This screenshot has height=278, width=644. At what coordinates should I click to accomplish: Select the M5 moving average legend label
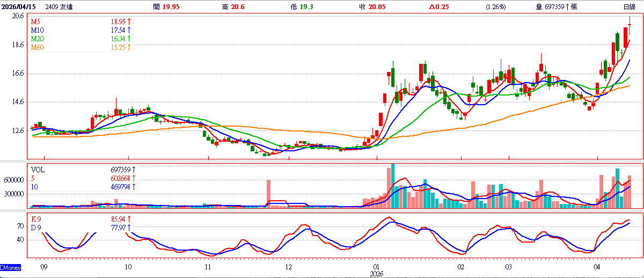(x=35, y=21)
